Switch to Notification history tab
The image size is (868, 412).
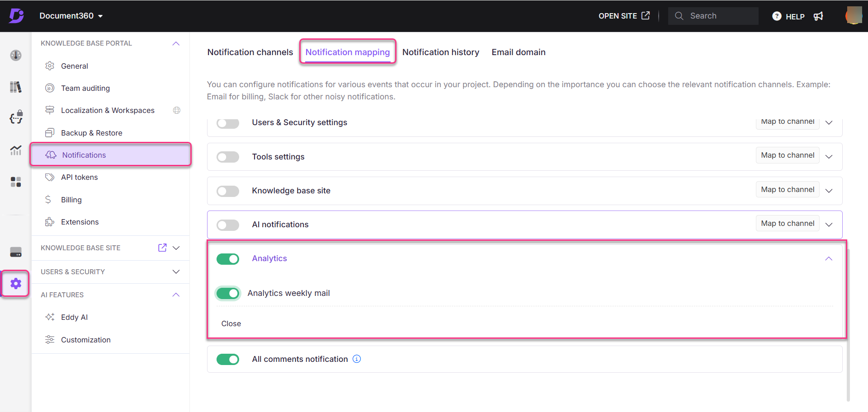[441, 52]
